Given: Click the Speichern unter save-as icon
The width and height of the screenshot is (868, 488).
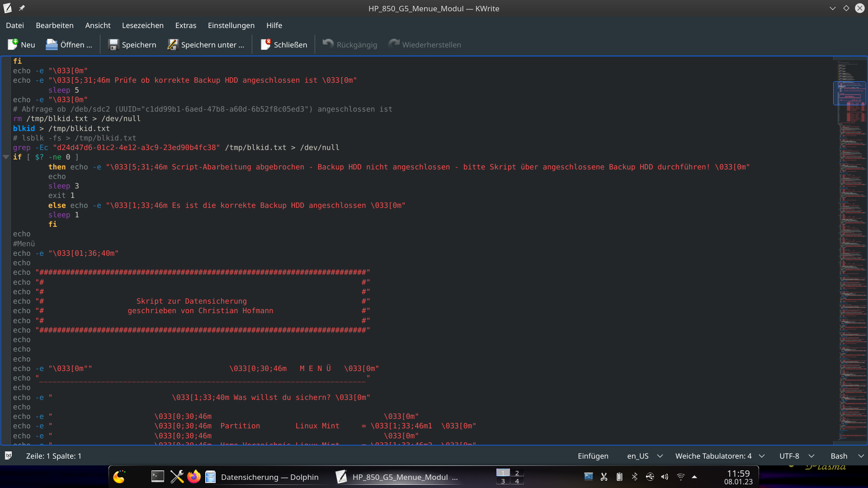Looking at the screenshot, I should point(173,44).
